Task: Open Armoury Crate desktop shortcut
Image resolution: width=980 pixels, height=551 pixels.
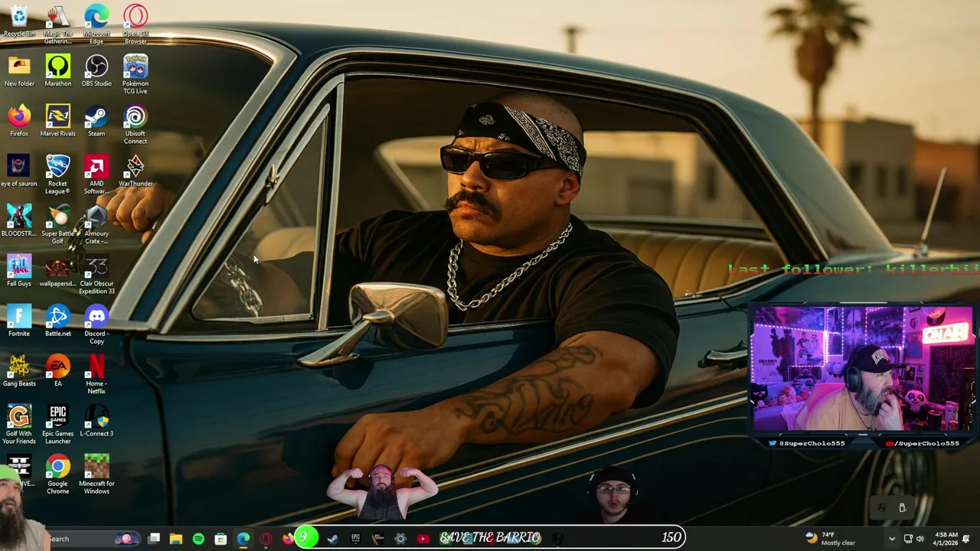Action: 96,223
